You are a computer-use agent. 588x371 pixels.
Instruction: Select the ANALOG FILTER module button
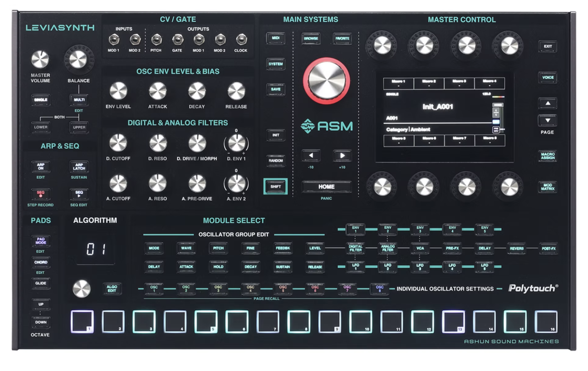pos(388,248)
